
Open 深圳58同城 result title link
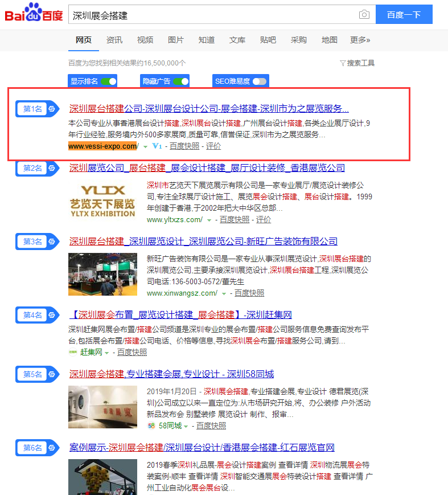coord(171,374)
